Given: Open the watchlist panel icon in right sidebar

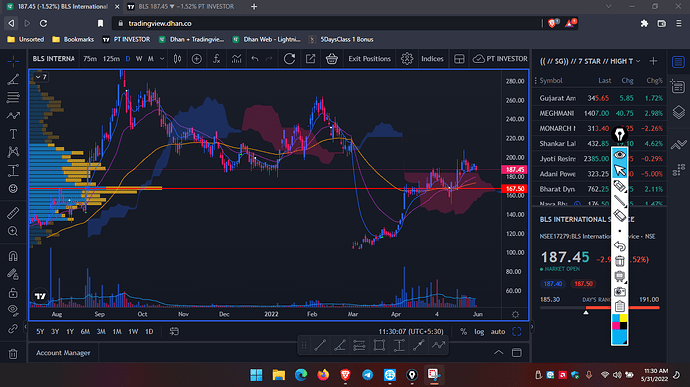Looking at the screenshot, I should tap(678, 62).
